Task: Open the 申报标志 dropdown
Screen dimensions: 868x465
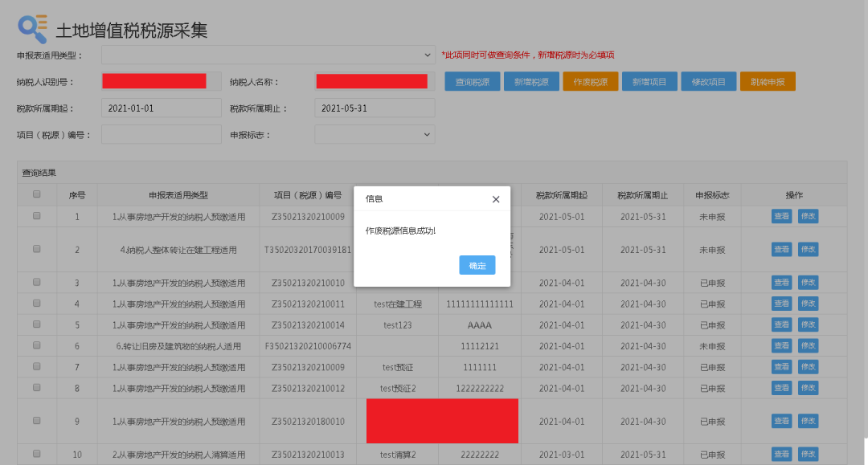Action: (x=374, y=134)
